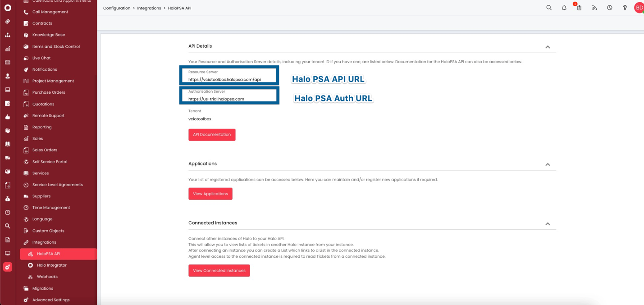Collapse the API Details section chevron
Screen dimensions: 644x305
coord(548,47)
